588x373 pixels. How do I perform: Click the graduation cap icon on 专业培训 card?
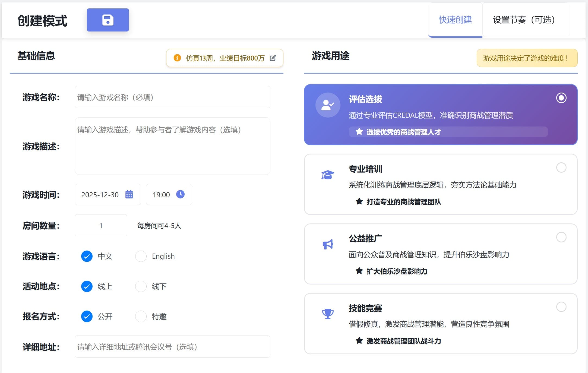[327, 175]
